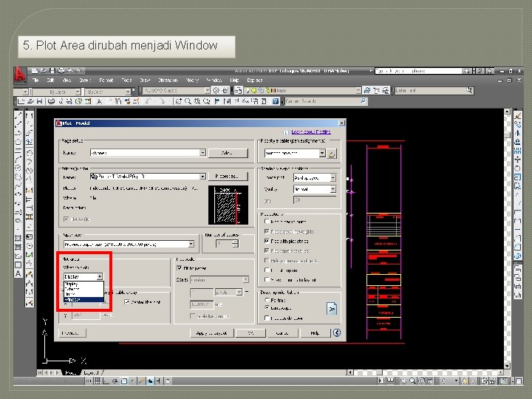Click Add... button in Page setup
Viewport: 532px width, 399px height.
coord(228,153)
